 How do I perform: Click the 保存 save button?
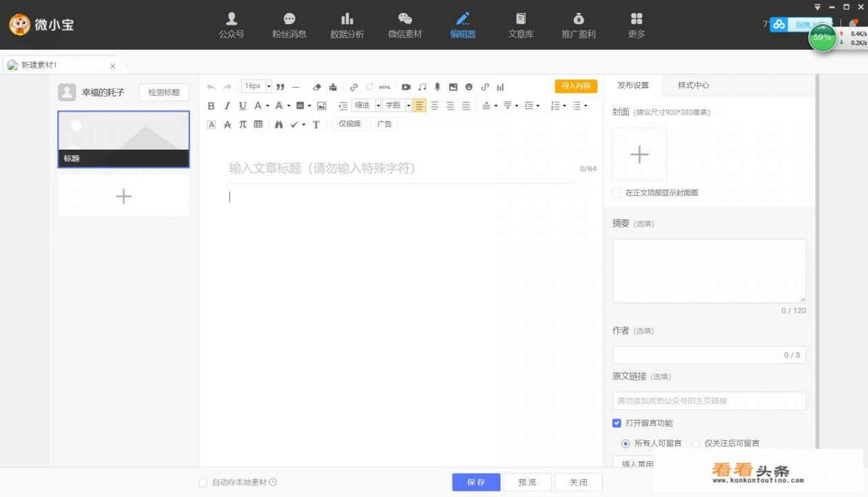(x=476, y=482)
